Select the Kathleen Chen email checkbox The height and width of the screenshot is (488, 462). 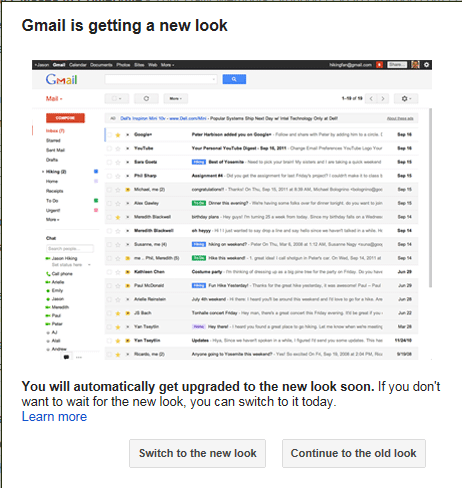tap(109, 272)
